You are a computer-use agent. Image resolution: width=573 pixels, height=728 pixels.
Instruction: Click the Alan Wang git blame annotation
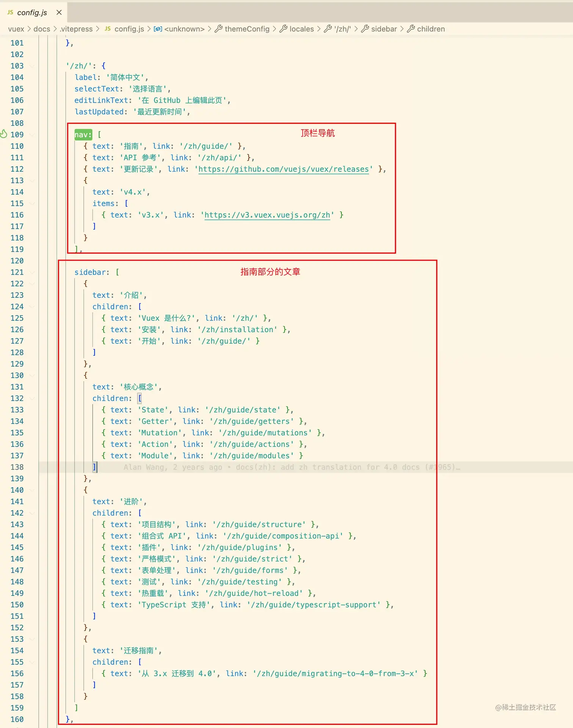[x=291, y=467]
